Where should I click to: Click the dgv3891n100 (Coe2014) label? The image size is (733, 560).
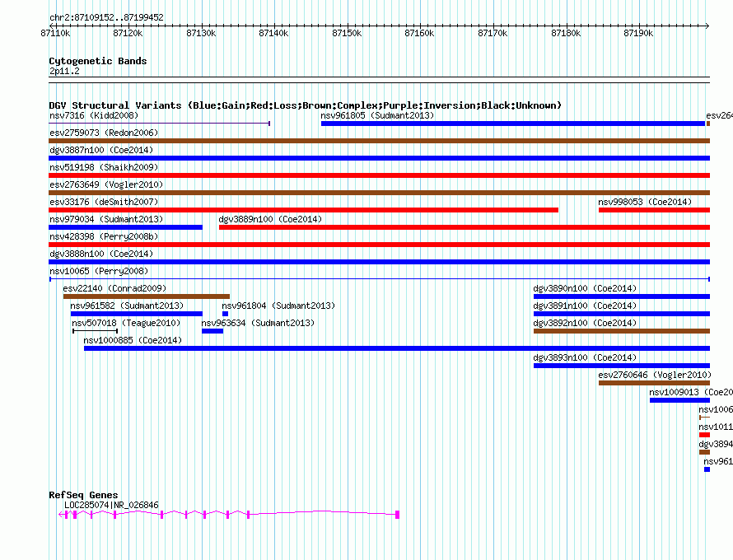[585, 306]
